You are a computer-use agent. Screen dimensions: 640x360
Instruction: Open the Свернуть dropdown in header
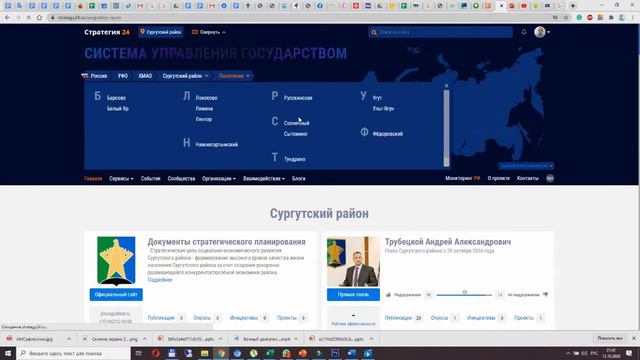(209, 32)
